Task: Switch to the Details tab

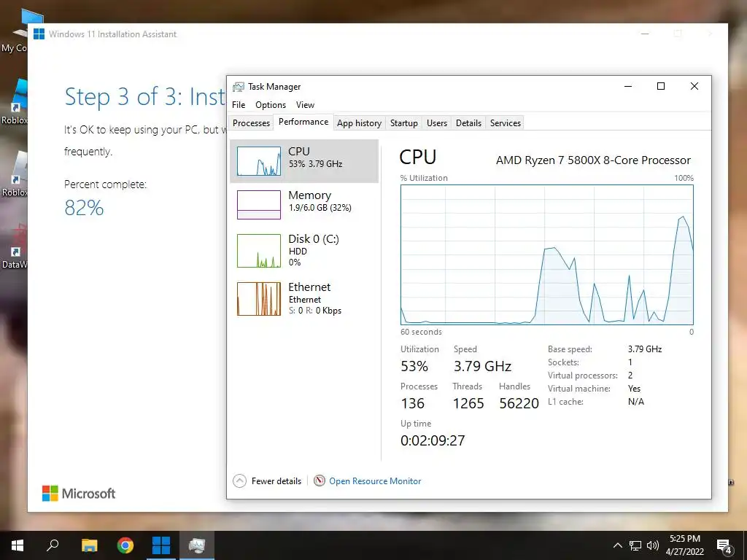Action: (x=469, y=122)
